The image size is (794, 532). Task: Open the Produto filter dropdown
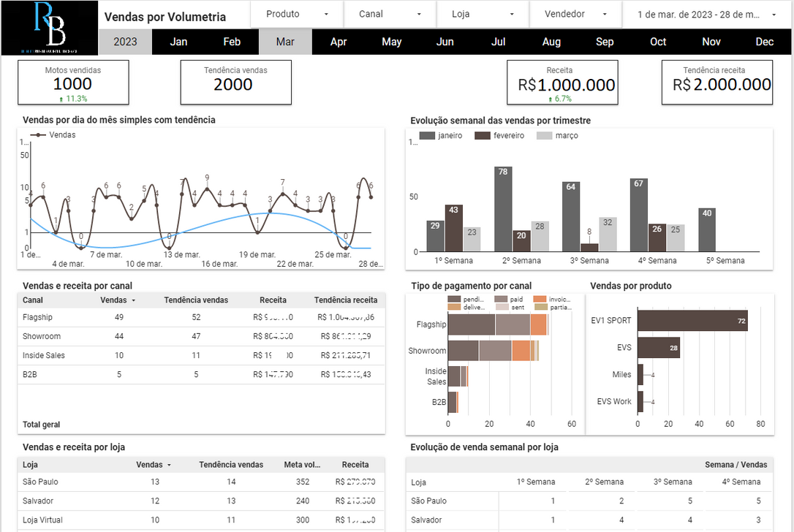click(x=297, y=14)
